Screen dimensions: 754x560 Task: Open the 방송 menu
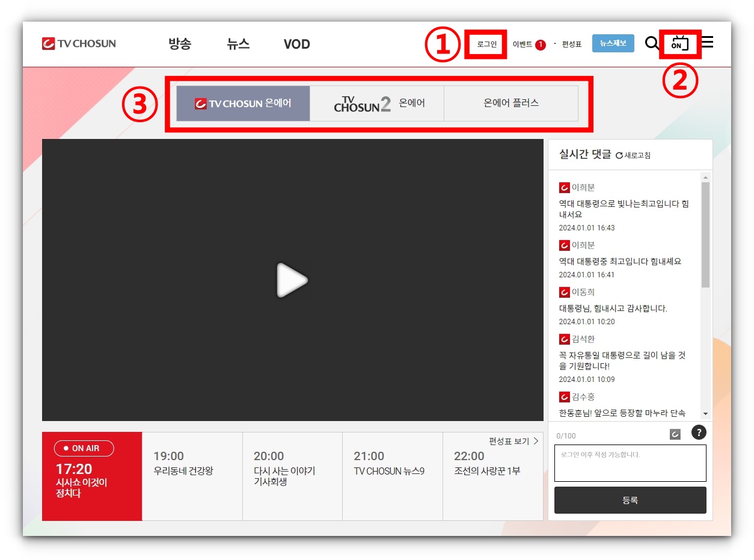click(x=180, y=44)
